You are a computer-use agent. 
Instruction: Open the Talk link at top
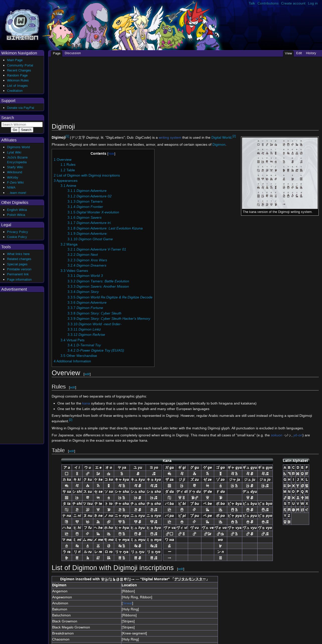coord(252,3)
